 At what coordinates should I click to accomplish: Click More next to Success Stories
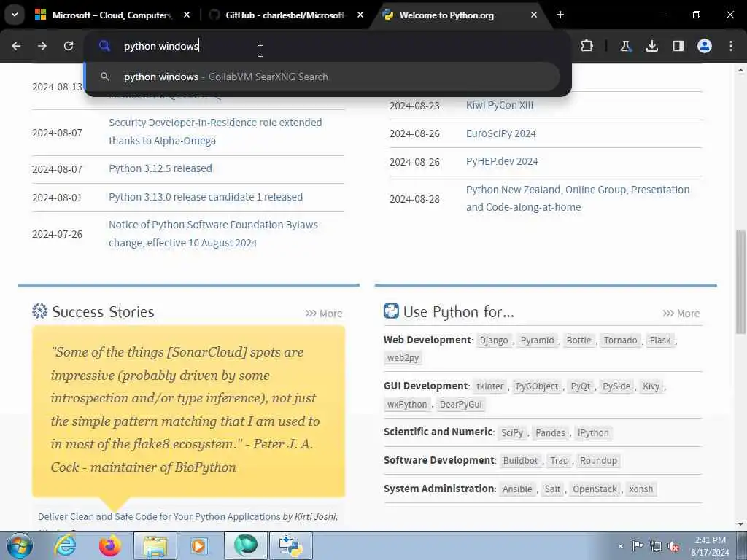[x=324, y=314]
